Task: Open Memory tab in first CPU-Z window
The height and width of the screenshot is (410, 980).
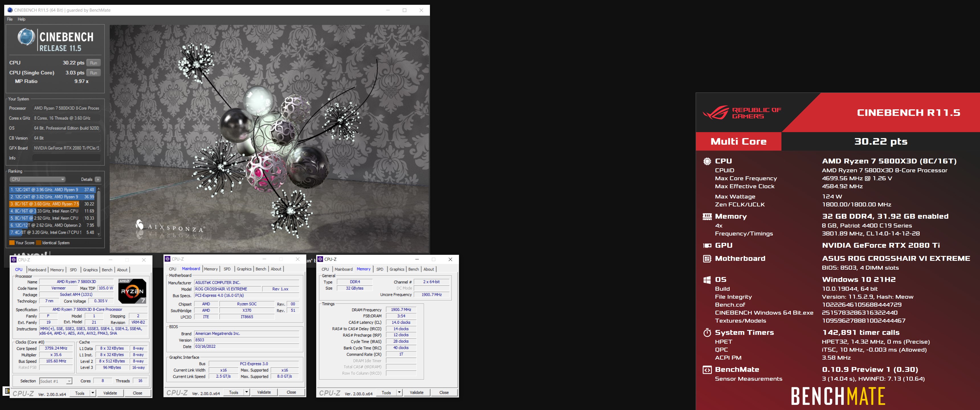Action: 57,270
